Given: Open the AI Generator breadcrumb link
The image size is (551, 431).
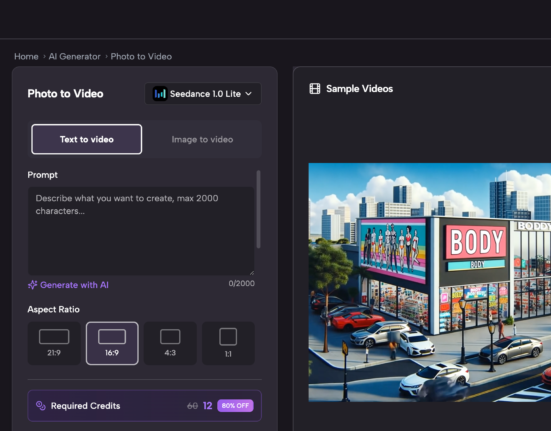Looking at the screenshot, I should click(74, 57).
